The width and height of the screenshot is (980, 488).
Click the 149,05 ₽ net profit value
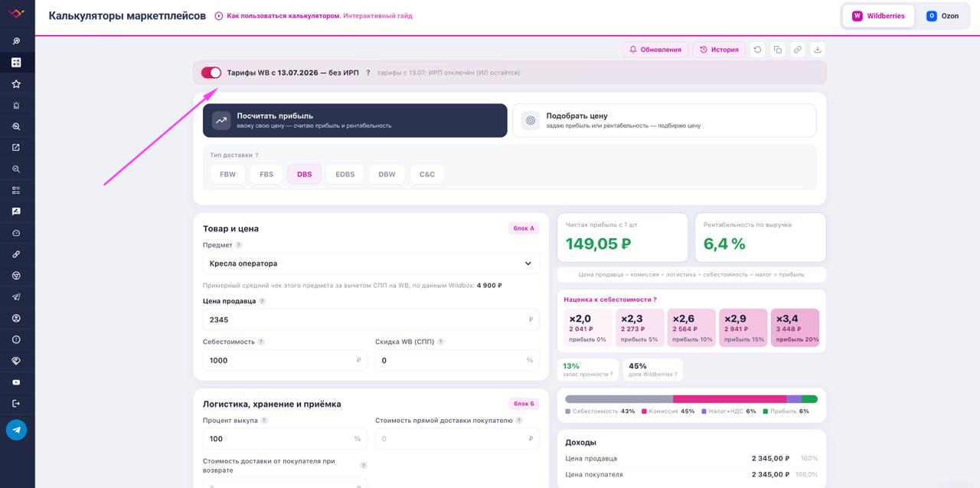[x=599, y=244]
